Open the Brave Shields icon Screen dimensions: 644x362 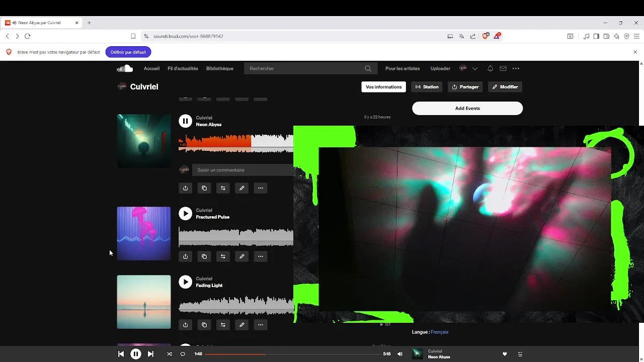[x=486, y=36]
